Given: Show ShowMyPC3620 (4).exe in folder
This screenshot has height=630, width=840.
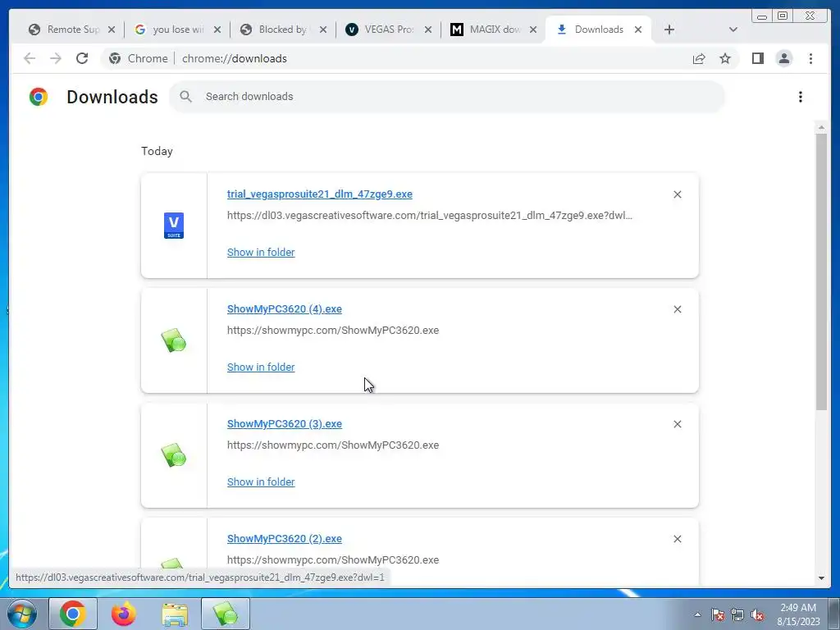Looking at the screenshot, I should [261, 367].
